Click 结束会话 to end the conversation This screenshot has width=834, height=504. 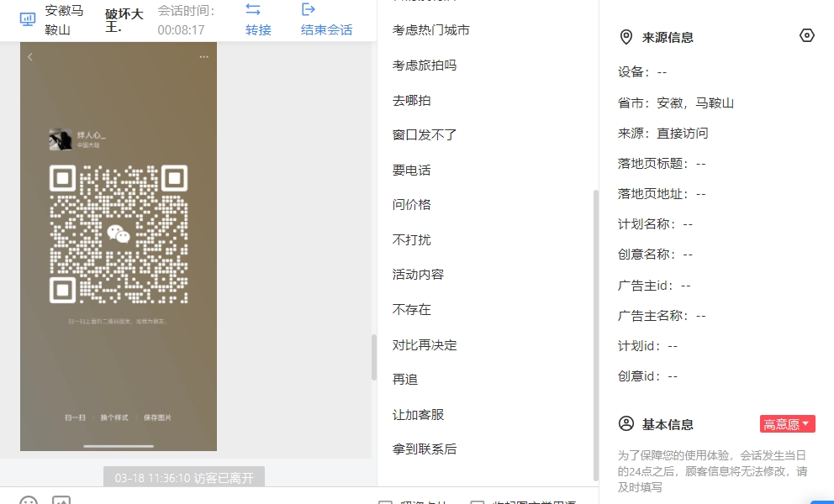(x=326, y=30)
